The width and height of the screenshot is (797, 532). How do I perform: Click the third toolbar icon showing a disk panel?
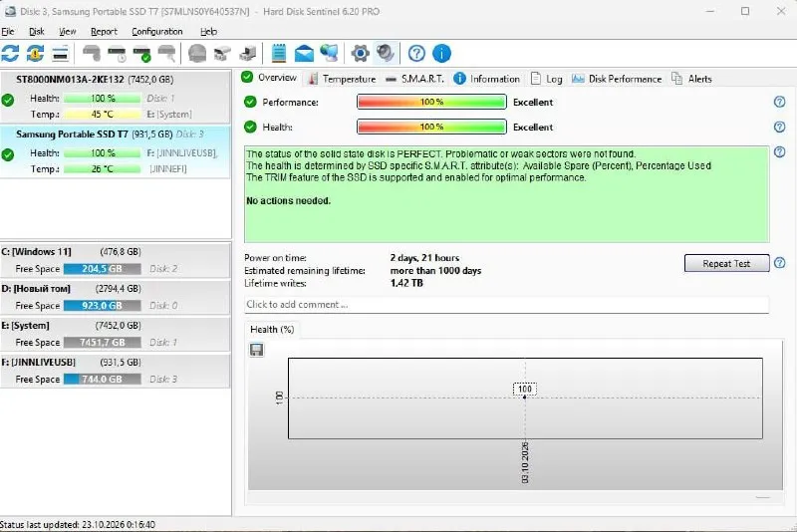(x=60, y=54)
